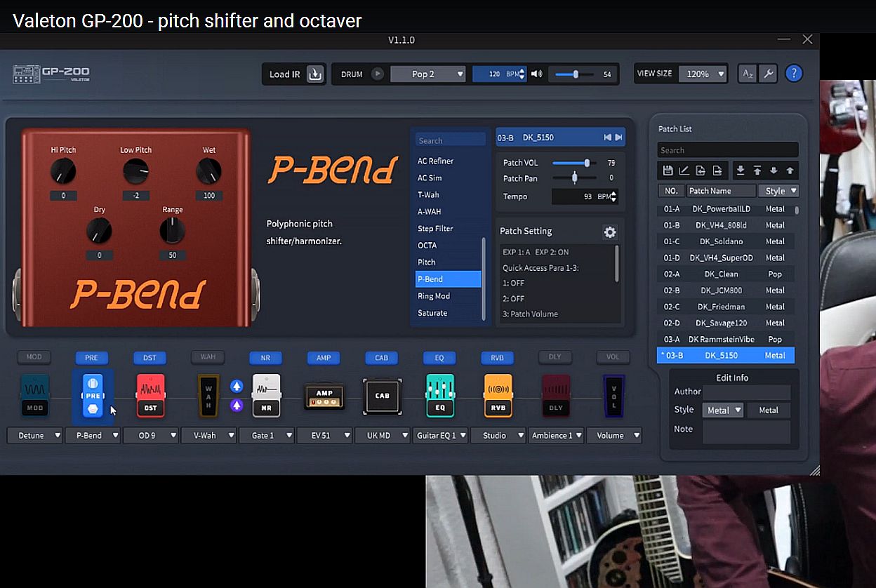Toggle the MOD module on
The image size is (876, 588).
[x=34, y=357]
